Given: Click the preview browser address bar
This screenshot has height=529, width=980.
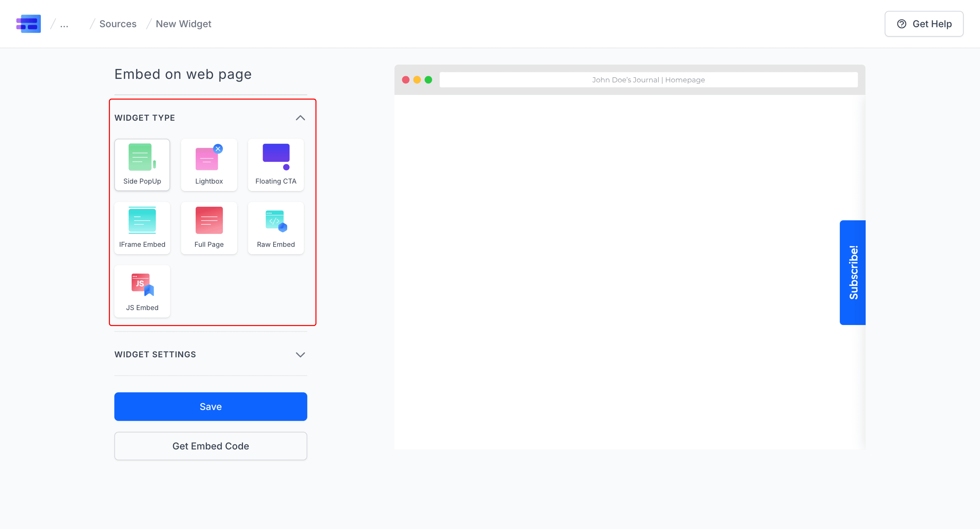Looking at the screenshot, I should click(648, 80).
